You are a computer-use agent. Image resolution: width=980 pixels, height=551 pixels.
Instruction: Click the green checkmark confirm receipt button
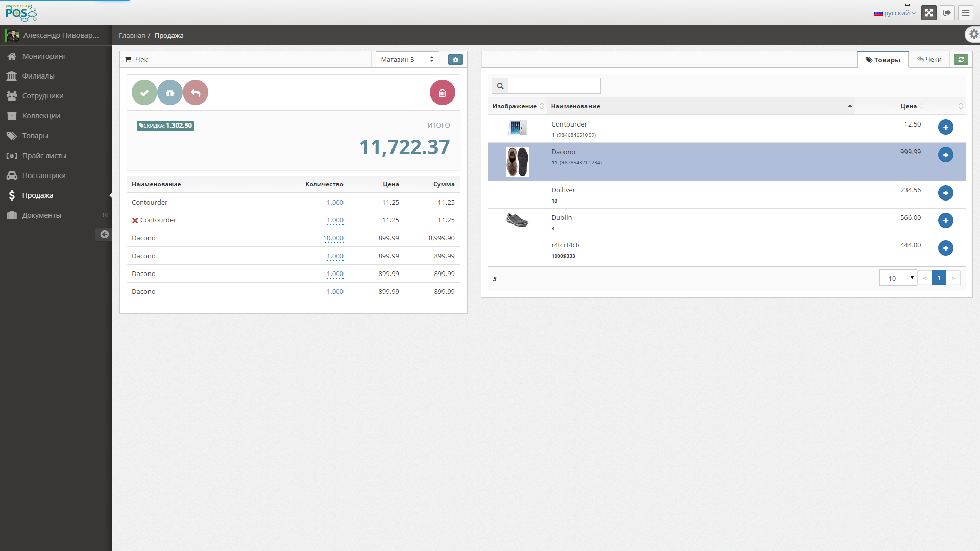[144, 93]
